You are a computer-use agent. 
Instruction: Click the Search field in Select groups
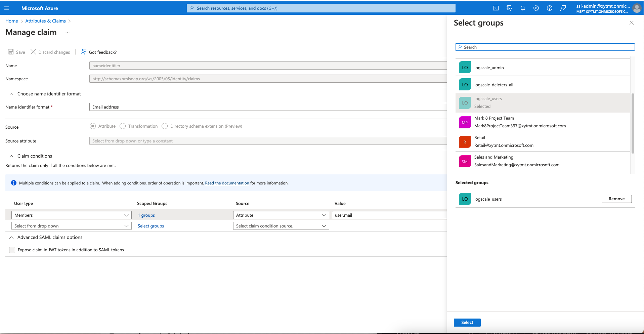pos(544,47)
